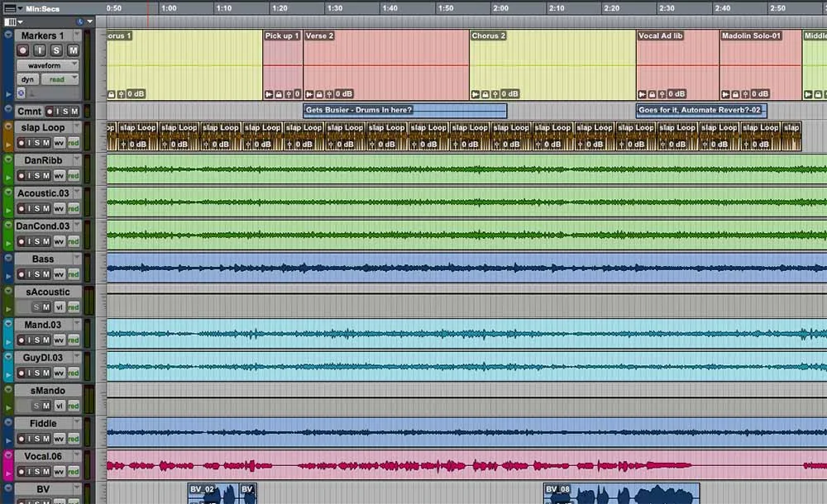Screen dimensions: 827x504
Task: Click the read button on Markers 1 track
Action: [x=58, y=78]
